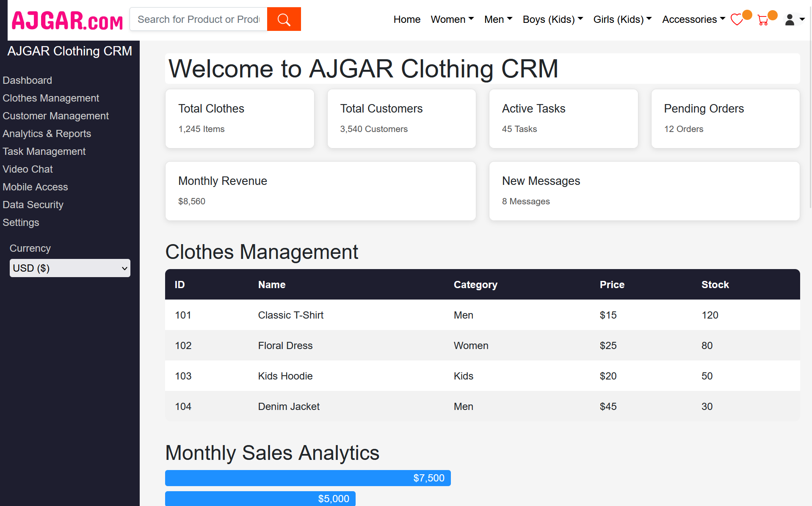
Task: Select Home in the top navigation
Action: point(406,19)
